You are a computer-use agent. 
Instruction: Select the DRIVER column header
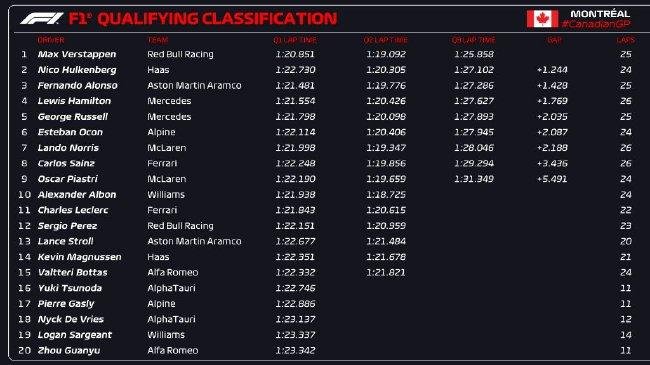pyautogui.click(x=51, y=40)
